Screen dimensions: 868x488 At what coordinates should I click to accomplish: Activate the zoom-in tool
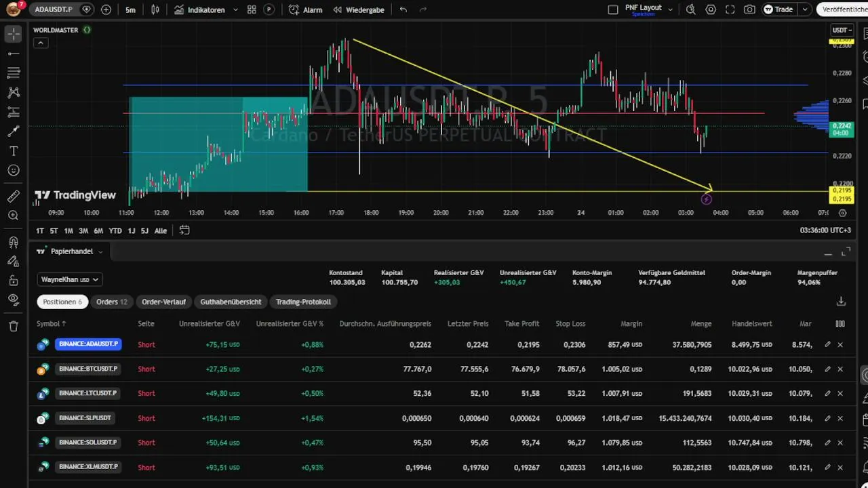(14, 216)
